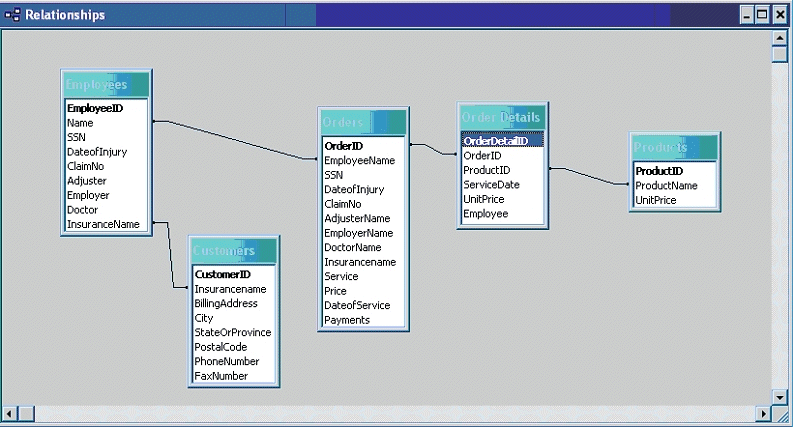Select the Order Details table title bar
This screenshot has width=793, height=427.
pyautogui.click(x=503, y=117)
